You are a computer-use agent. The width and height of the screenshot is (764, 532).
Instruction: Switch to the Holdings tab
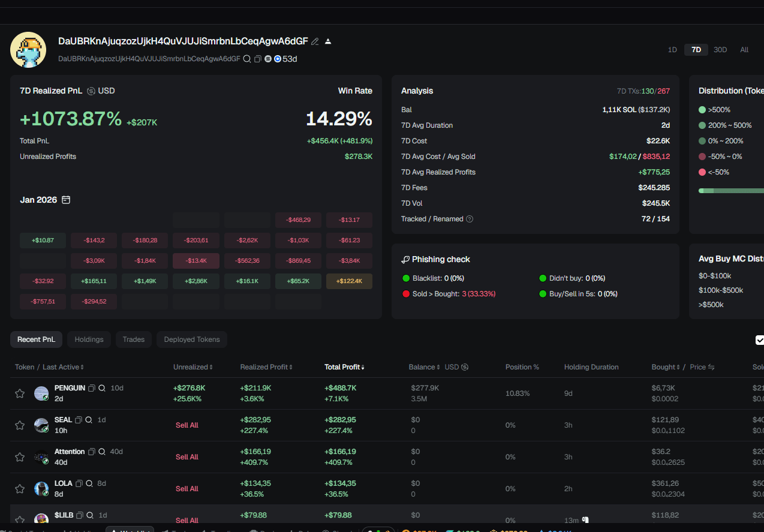[x=89, y=339]
